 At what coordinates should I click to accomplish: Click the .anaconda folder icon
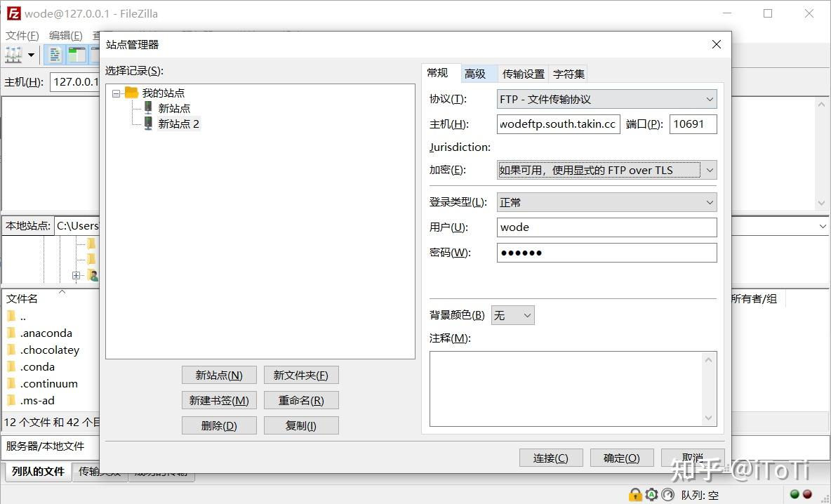tap(12, 333)
